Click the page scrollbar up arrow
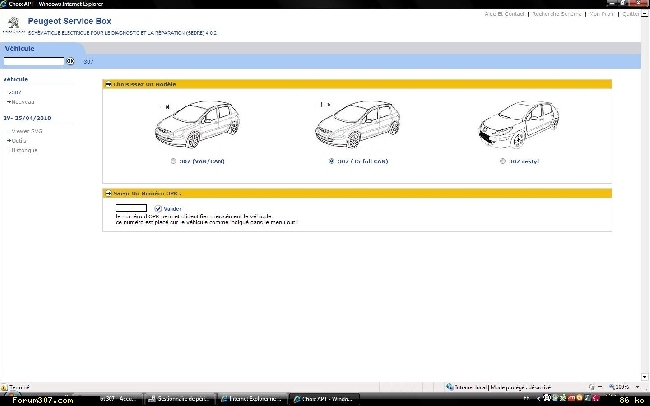This screenshot has width=650, height=406. (x=645, y=14)
